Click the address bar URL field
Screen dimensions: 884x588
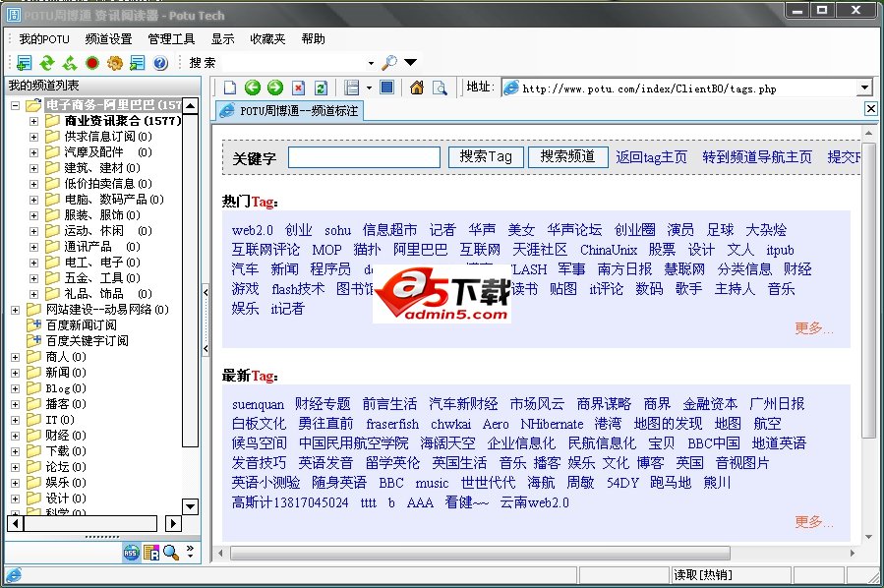click(679, 88)
